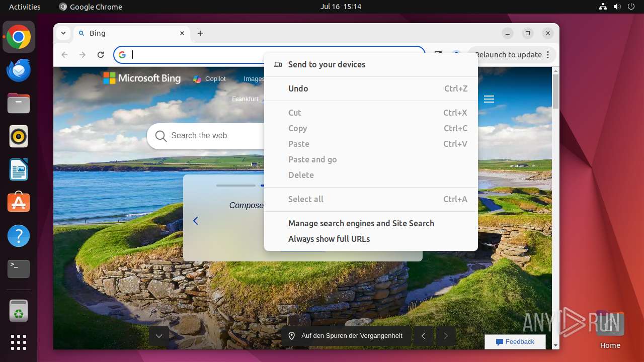This screenshot has width=644, height=362.
Task: Open a new tab with plus button
Action: pos(200,33)
